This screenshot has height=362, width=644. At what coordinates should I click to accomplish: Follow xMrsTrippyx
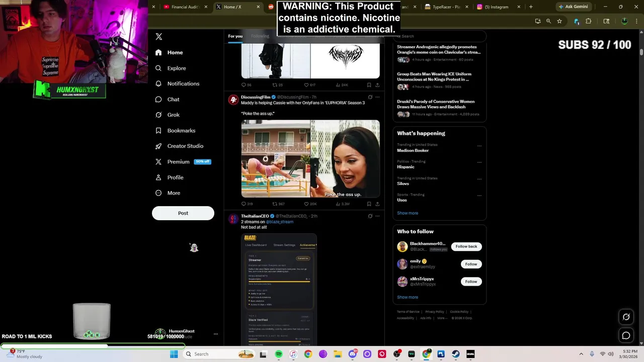pos(471,282)
